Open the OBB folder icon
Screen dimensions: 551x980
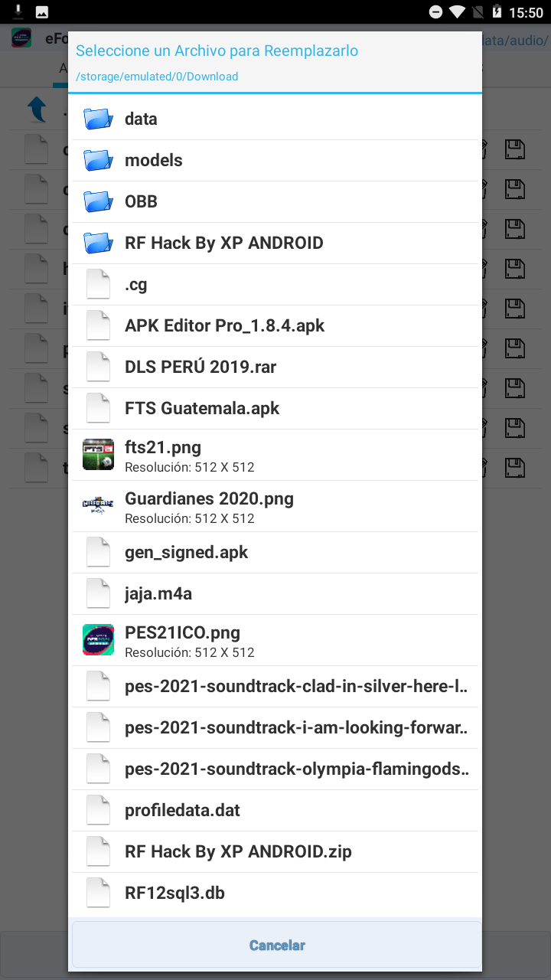[98, 201]
